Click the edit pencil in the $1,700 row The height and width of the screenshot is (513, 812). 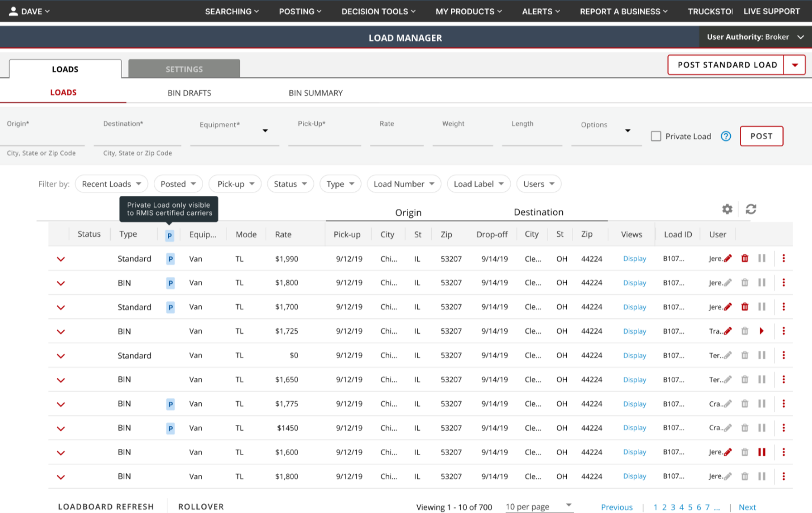(728, 306)
